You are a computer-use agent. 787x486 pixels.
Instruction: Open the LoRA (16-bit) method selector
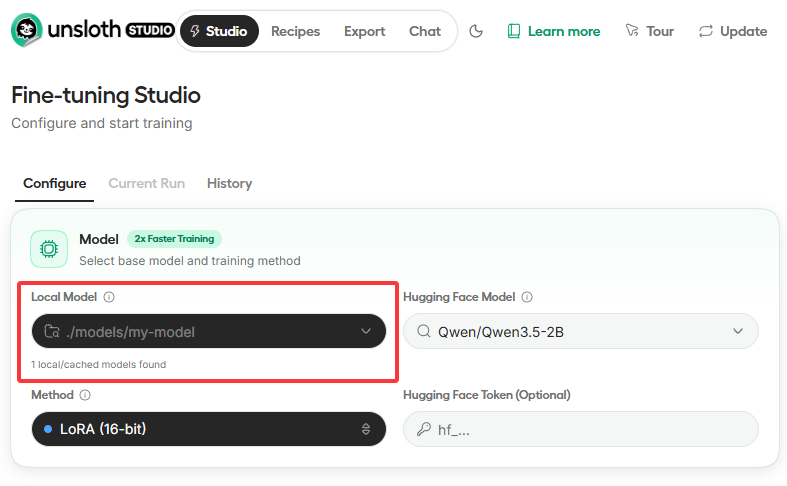point(208,429)
